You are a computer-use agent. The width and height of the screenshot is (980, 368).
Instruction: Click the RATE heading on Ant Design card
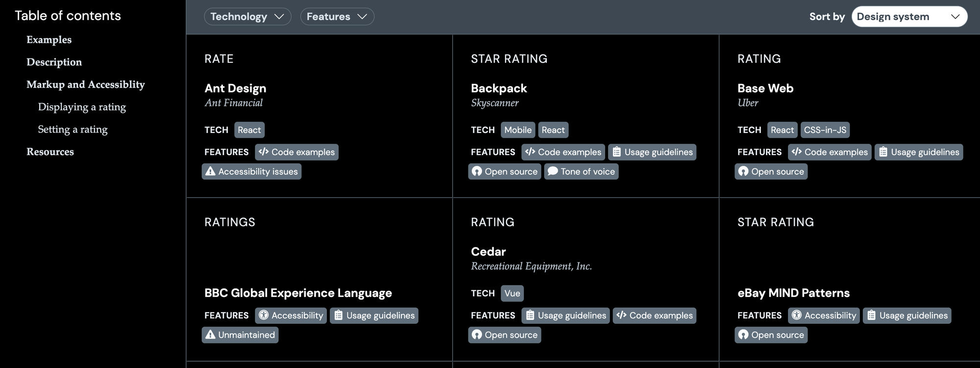click(219, 59)
